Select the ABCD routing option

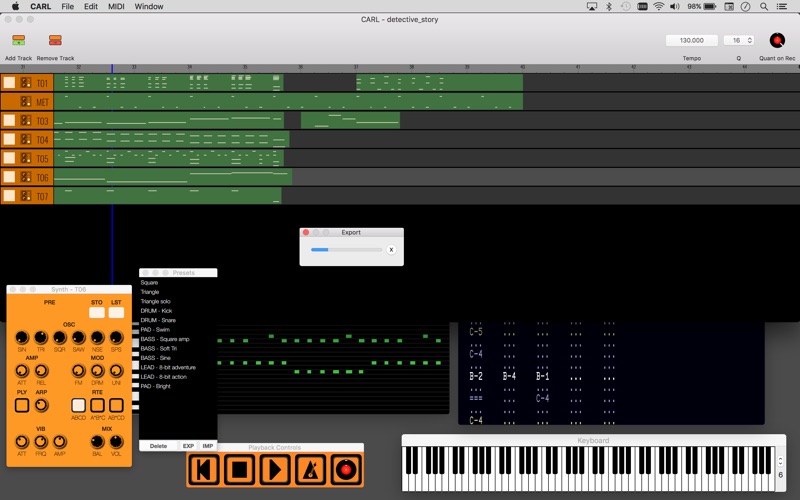[x=79, y=406]
